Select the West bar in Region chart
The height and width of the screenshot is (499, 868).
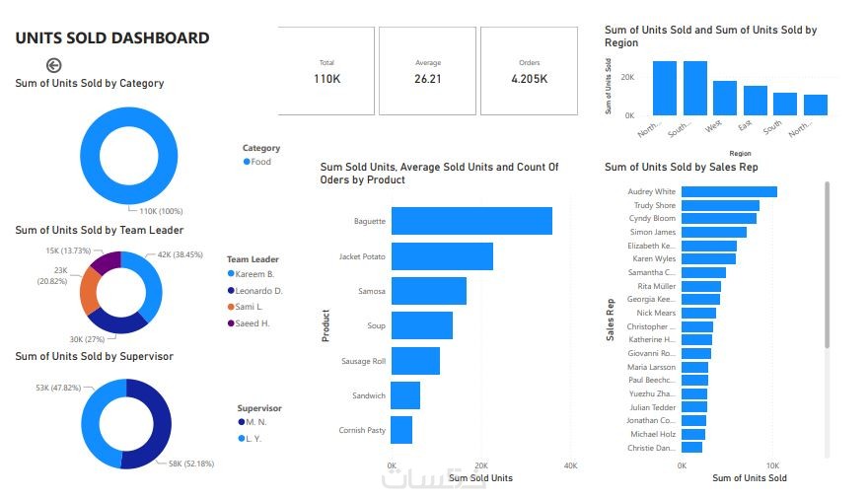pos(725,99)
